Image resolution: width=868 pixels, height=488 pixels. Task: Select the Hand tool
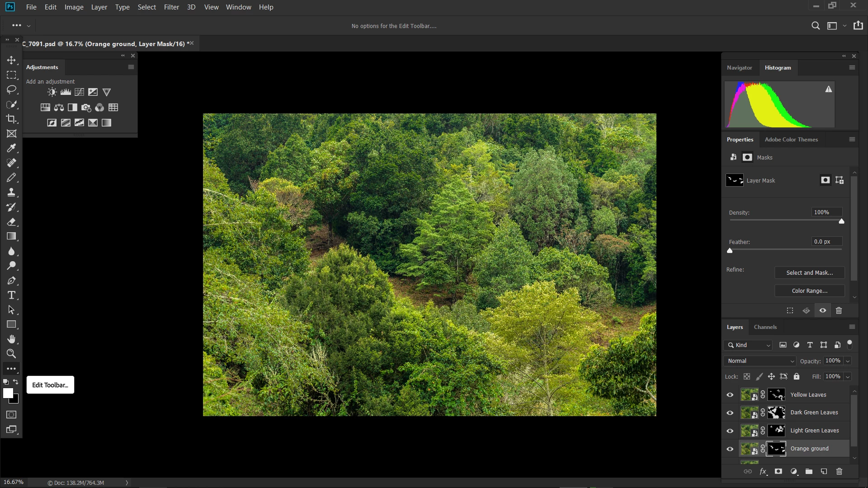11,339
